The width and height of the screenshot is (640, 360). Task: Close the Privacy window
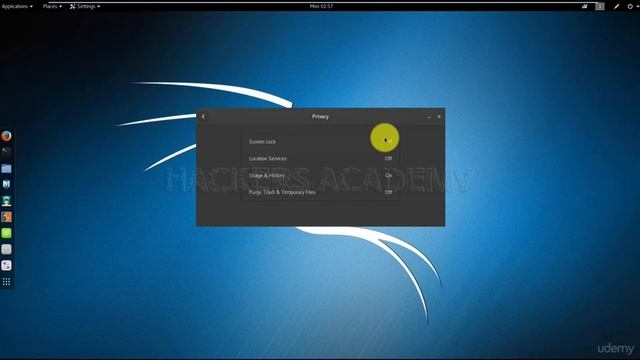point(439,117)
